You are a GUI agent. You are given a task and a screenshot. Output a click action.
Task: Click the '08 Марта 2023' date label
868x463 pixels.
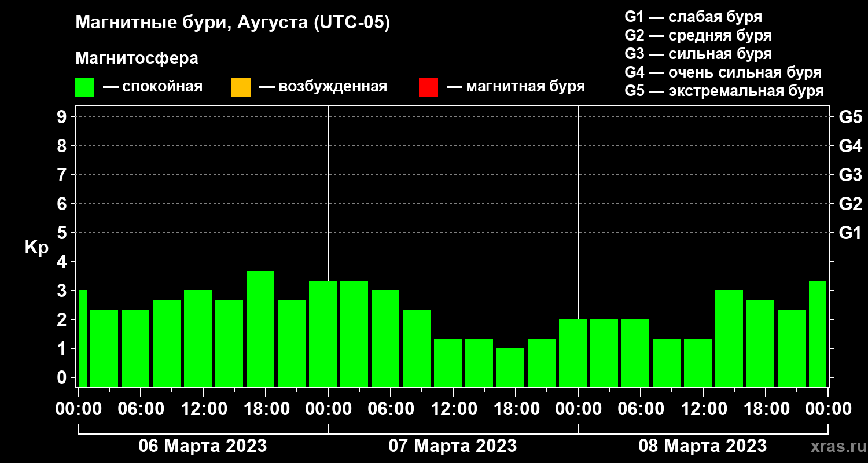tap(703, 446)
